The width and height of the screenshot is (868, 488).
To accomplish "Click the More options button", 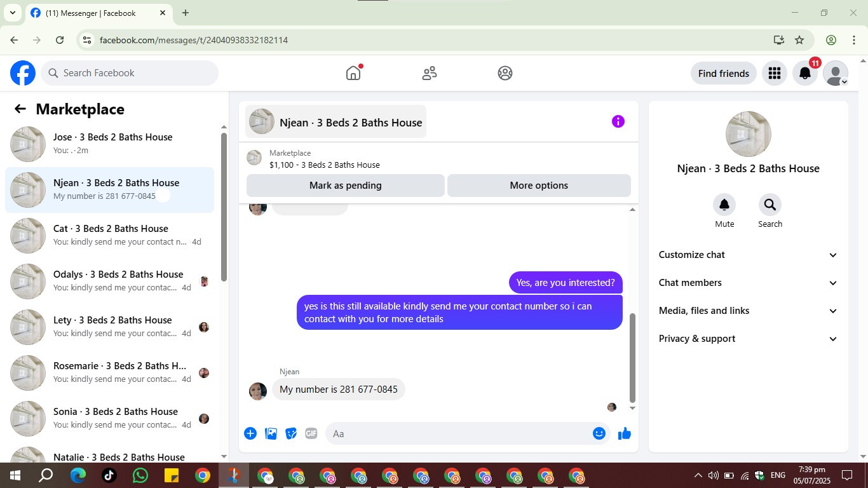I will coord(539,186).
